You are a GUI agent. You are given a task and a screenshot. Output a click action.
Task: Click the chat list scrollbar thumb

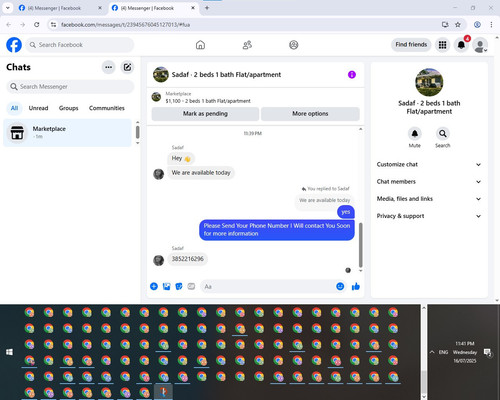137,132
